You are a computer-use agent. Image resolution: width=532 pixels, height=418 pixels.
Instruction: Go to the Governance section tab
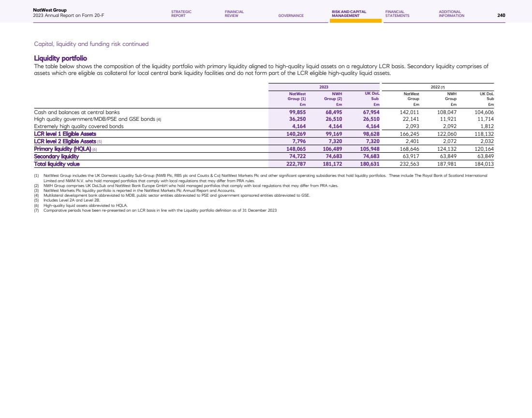(291, 15)
